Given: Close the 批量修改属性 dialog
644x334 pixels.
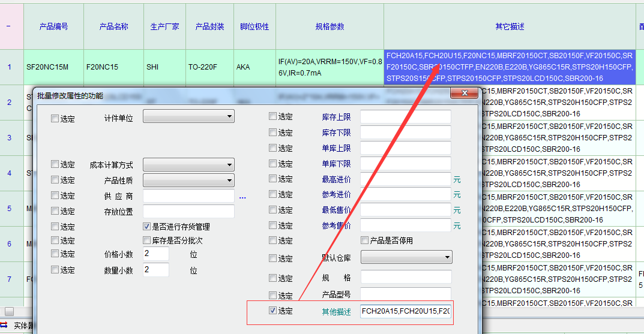Looking at the screenshot, I should [464, 93].
